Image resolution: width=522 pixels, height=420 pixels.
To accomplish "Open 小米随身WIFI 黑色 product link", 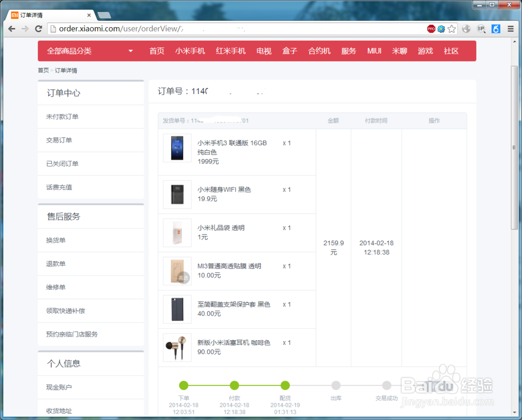I will (224, 190).
